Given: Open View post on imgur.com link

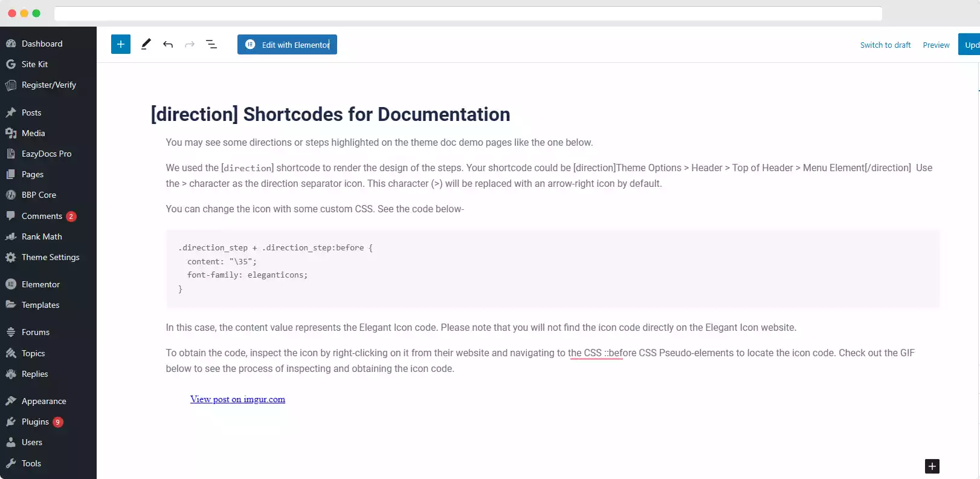Looking at the screenshot, I should click(x=237, y=399).
